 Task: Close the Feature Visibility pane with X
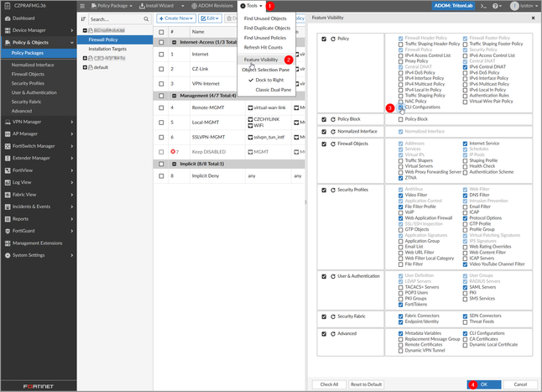coord(533,18)
